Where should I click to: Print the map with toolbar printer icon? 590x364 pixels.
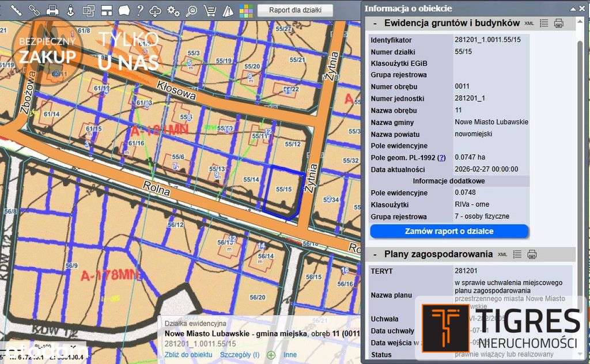tap(52, 10)
